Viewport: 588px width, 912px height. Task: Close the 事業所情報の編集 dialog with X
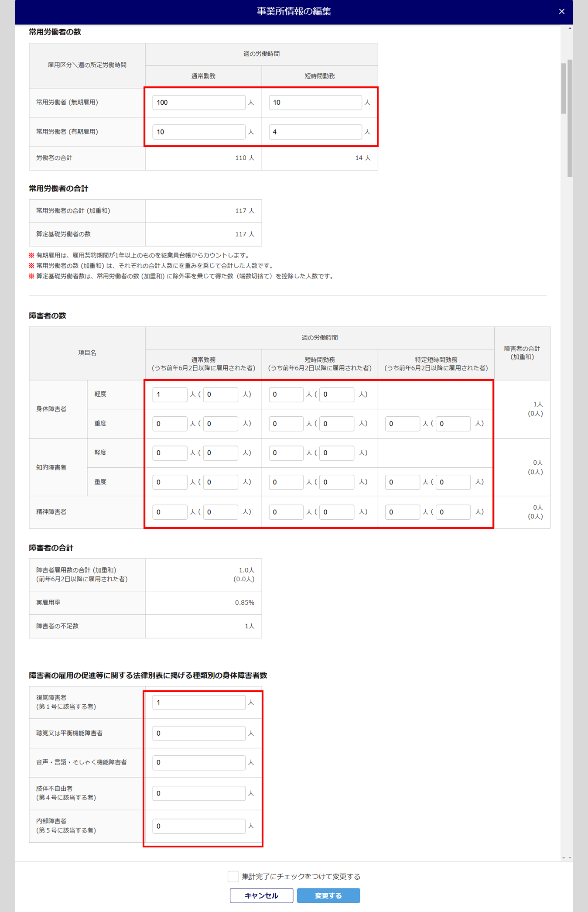pyautogui.click(x=561, y=11)
